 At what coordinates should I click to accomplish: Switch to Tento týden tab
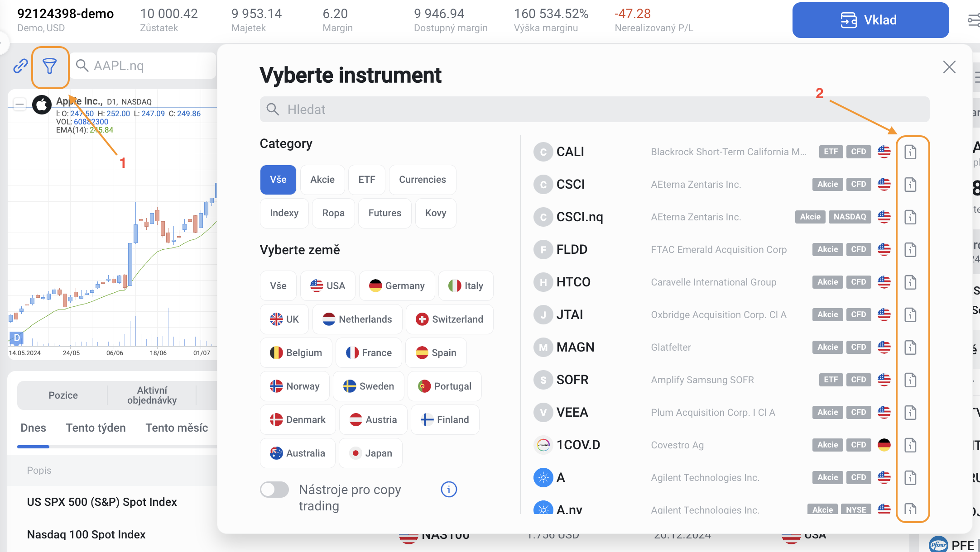pos(96,428)
